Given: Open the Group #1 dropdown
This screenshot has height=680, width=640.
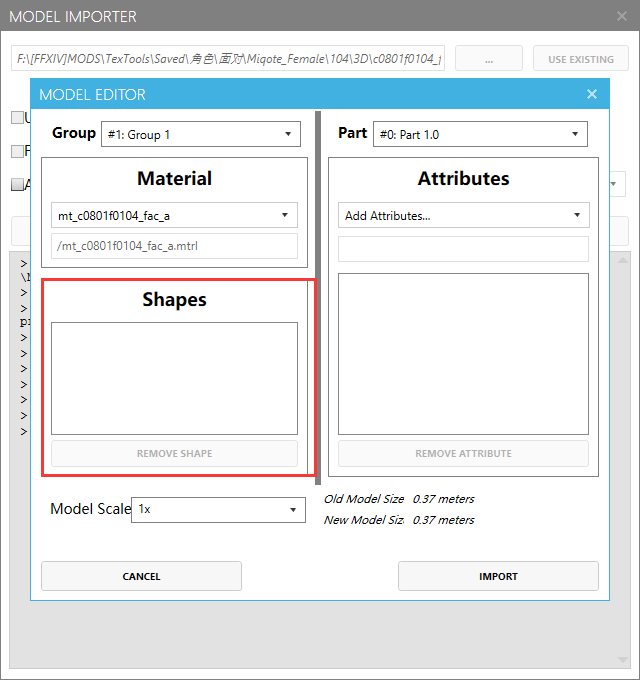Looking at the screenshot, I should click(x=200, y=134).
